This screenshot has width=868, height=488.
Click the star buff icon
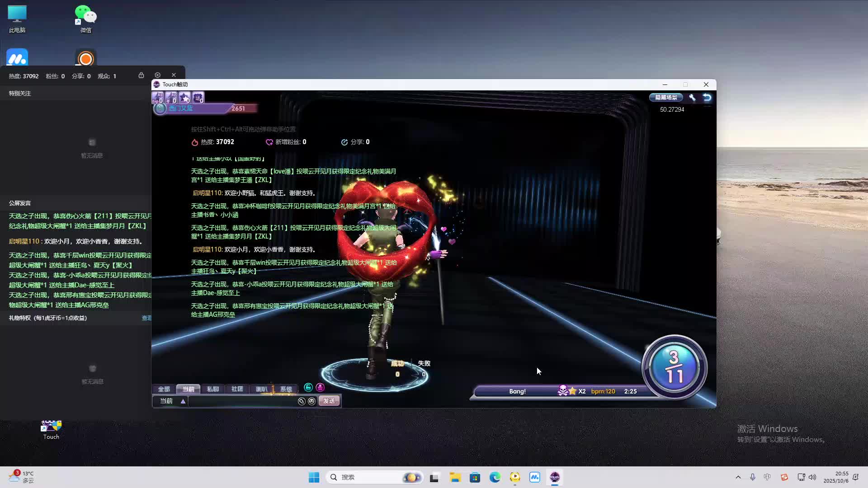click(x=184, y=98)
